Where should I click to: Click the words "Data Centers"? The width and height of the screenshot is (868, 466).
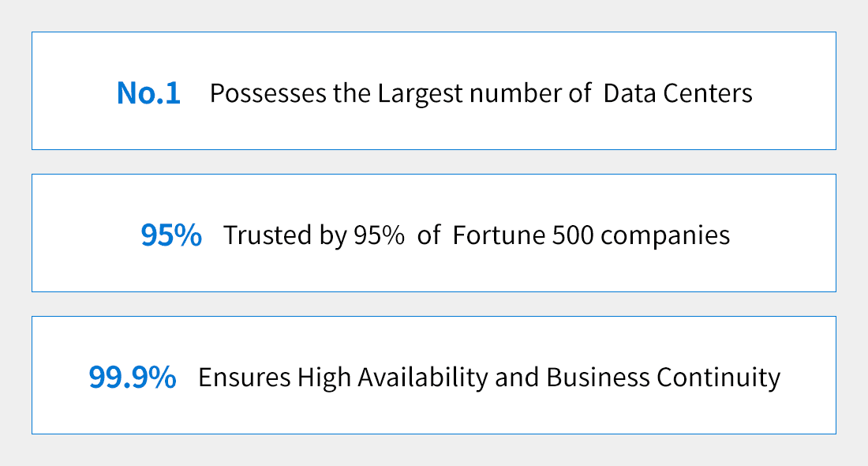[x=678, y=94]
